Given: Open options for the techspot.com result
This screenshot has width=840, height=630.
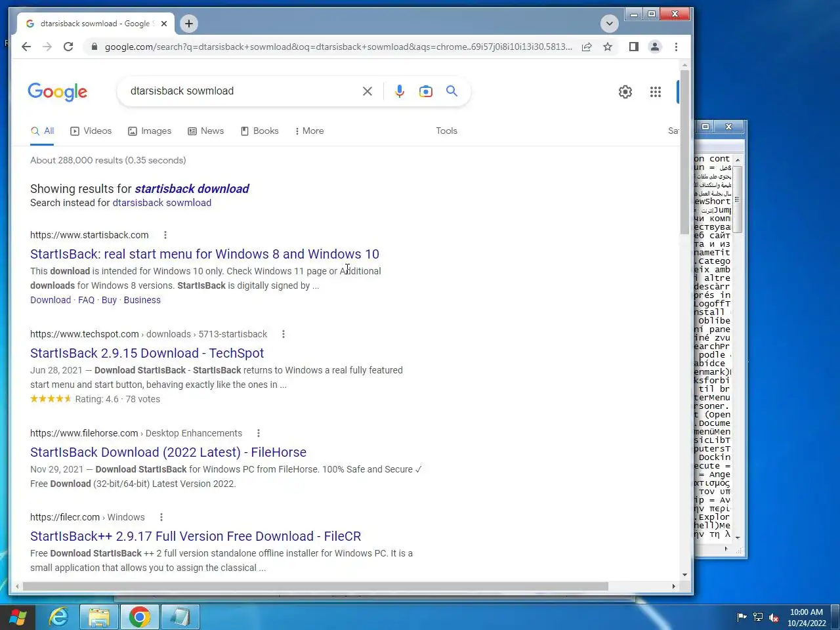Looking at the screenshot, I should coord(283,334).
